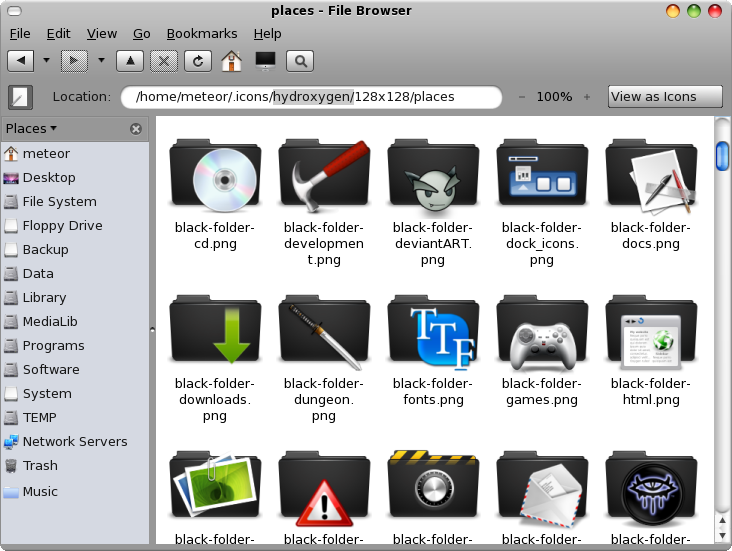Select the black folder with glowing eye emblem

[651, 487]
